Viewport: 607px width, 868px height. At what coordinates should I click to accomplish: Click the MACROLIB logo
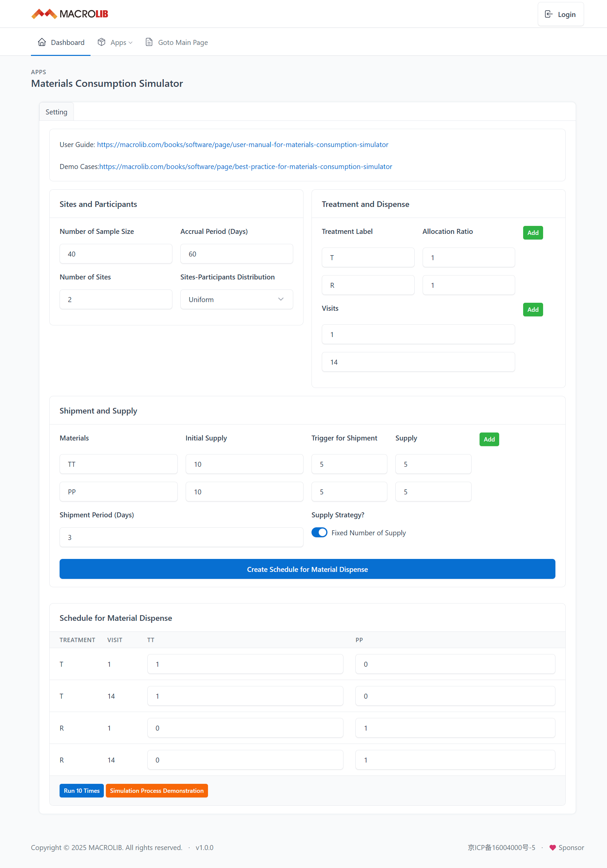pyautogui.click(x=70, y=14)
